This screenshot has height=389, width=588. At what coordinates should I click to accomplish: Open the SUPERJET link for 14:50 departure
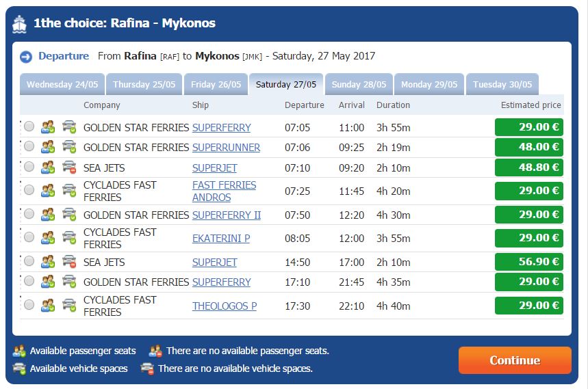click(x=214, y=262)
